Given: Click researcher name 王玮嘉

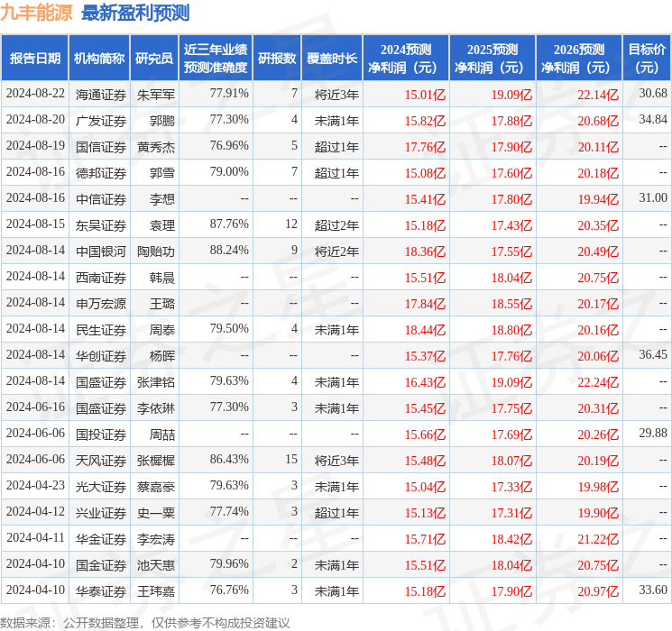Looking at the screenshot, I should tap(156, 591).
